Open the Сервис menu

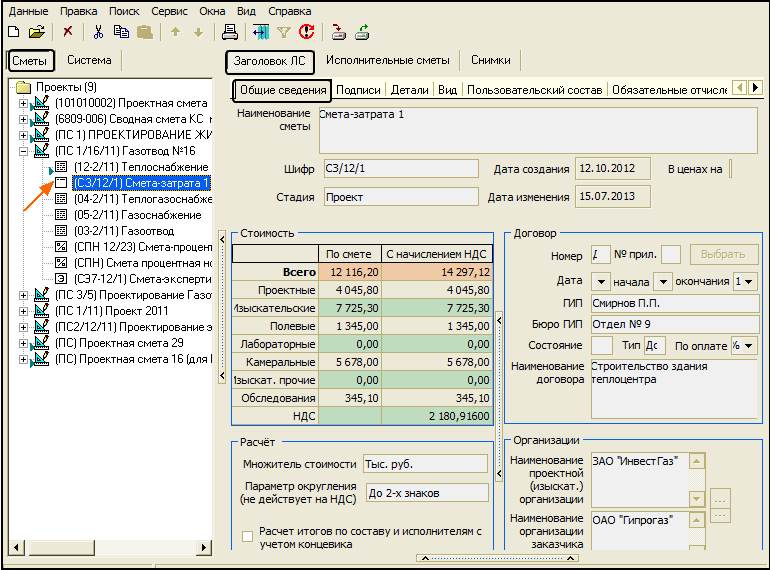(169, 11)
